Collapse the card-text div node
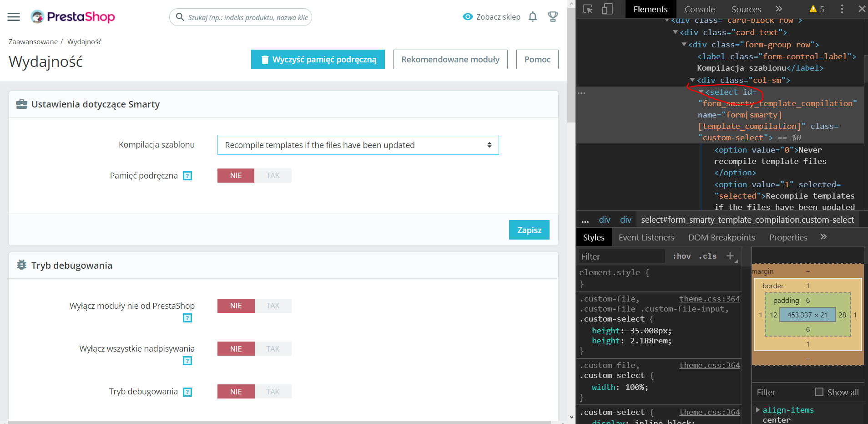 point(676,32)
